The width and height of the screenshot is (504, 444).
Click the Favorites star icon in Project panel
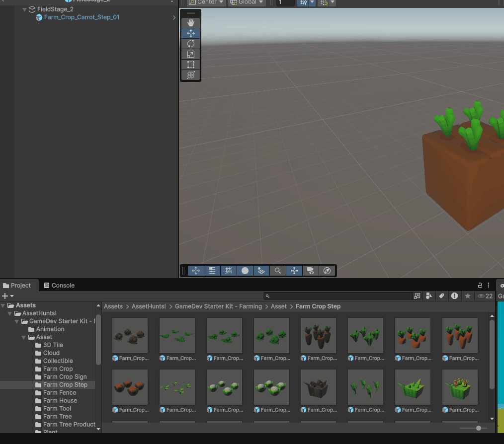(467, 296)
